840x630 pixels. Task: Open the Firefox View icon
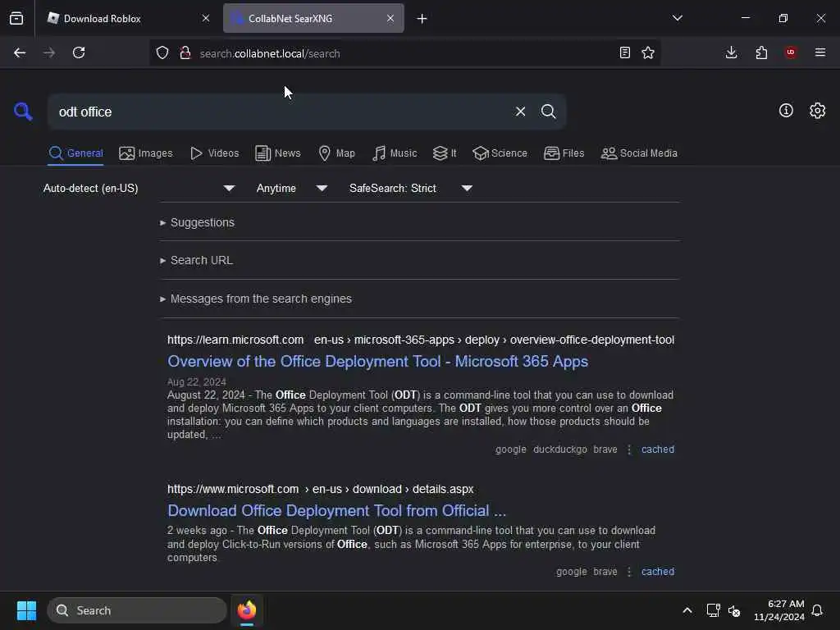click(16, 18)
